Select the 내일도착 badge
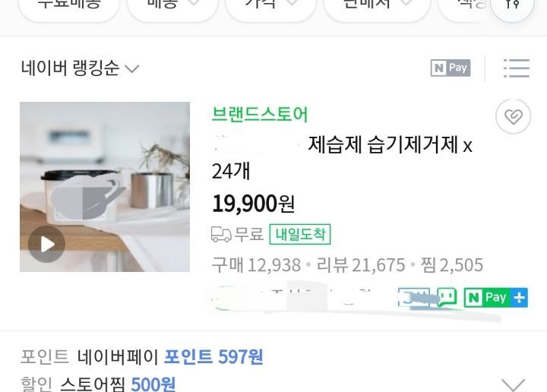The height and width of the screenshot is (392, 547). [300, 234]
